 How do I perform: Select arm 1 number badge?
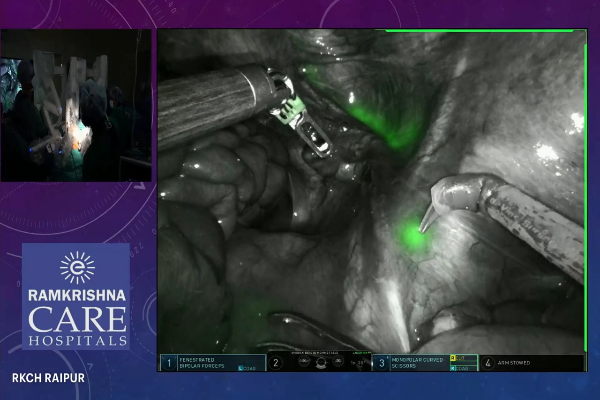169,363
